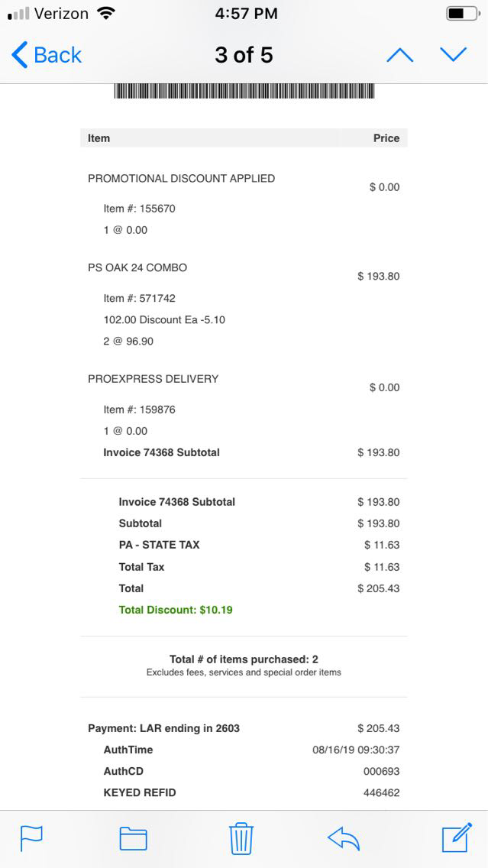Tap PS OAK 24 COMBO item name

pyautogui.click(x=137, y=267)
